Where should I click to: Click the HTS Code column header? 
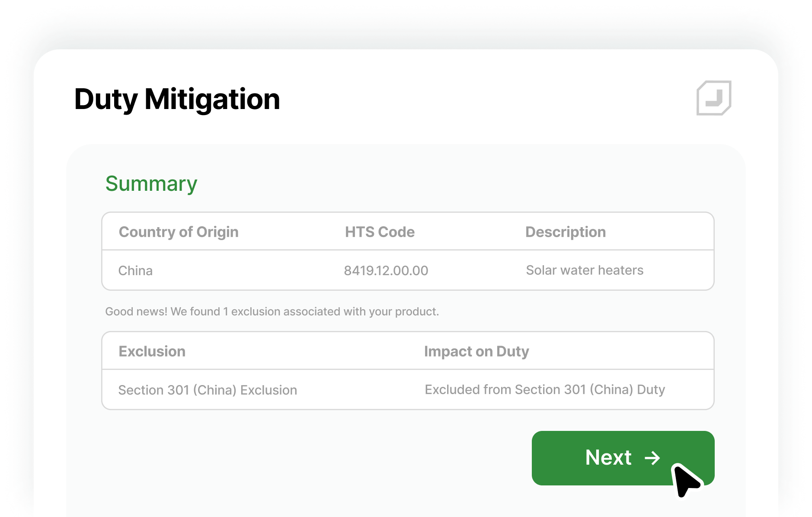(x=380, y=232)
